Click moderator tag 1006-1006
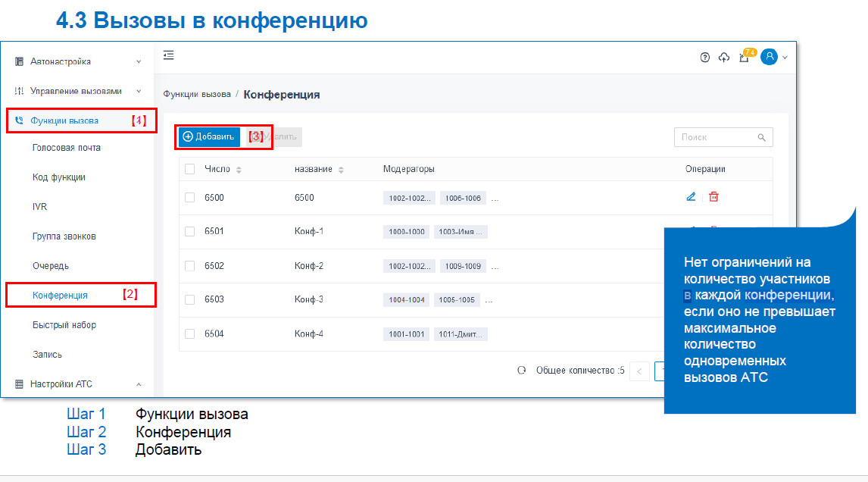This screenshot has height=482, width=868. (x=463, y=199)
